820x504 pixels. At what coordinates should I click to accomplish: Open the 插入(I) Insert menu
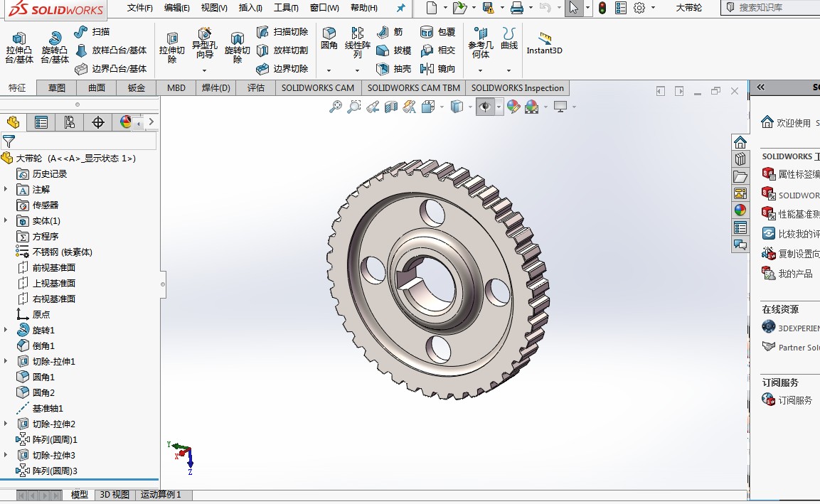coord(250,8)
